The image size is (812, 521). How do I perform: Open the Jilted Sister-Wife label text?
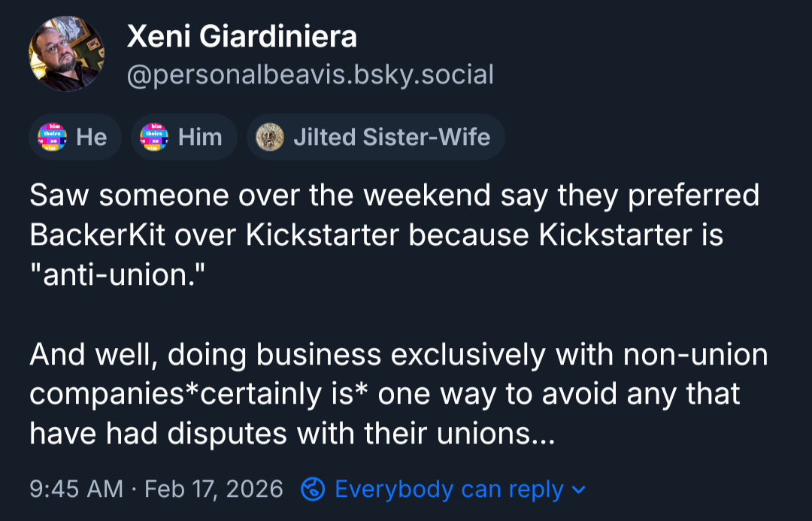391,137
